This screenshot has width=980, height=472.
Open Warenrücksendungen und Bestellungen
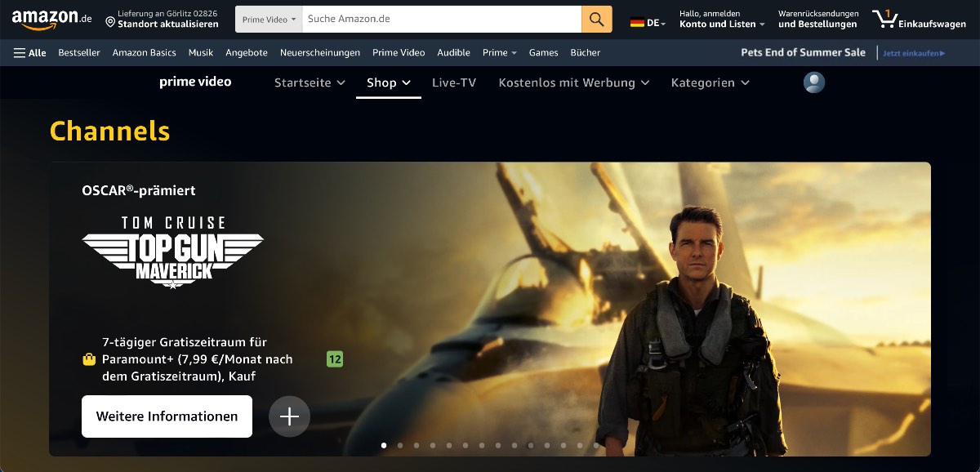818,19
